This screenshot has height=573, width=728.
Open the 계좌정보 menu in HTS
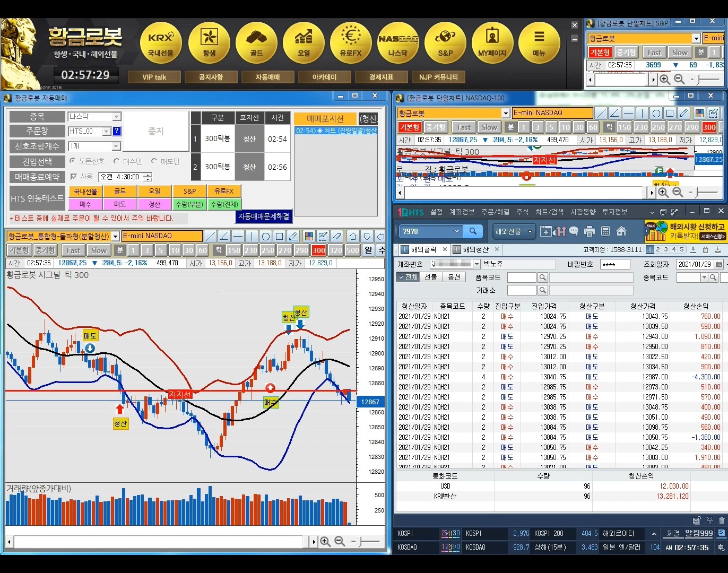tap(462, 212)
